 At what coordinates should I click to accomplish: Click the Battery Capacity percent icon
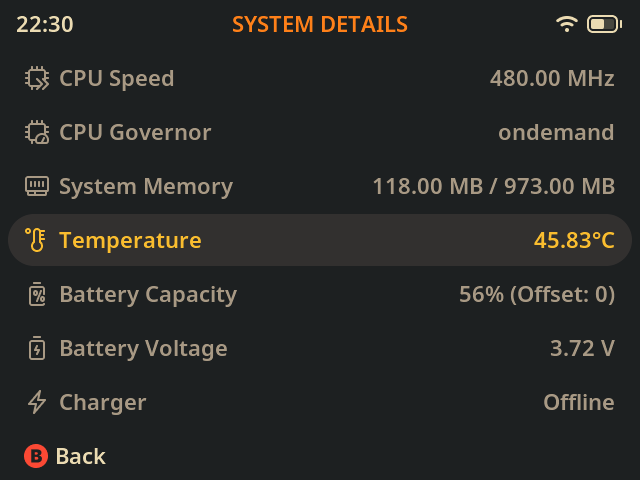point(37,294)
